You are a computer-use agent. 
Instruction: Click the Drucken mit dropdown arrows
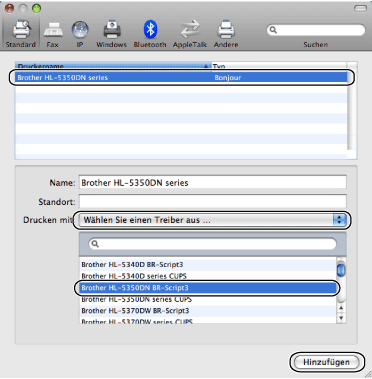click(339, 220)
